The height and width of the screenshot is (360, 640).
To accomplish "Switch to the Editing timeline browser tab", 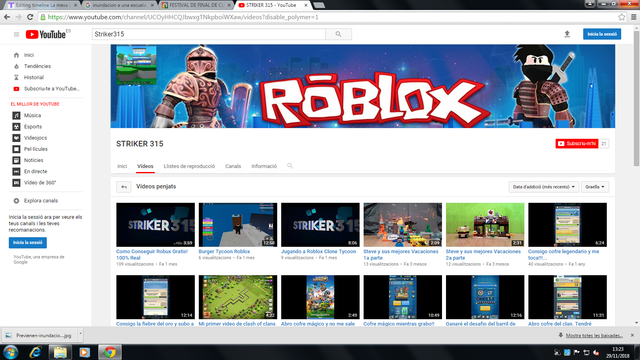I will coord(41,5).
